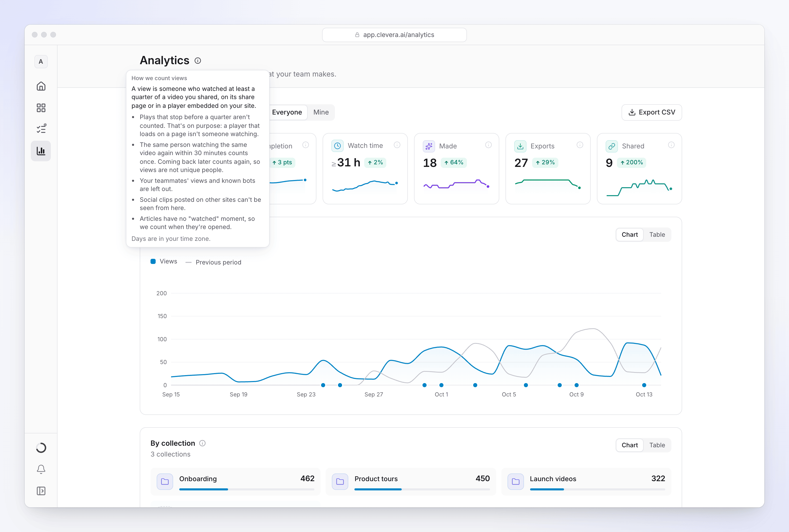Select Chart view in By collection
The height and width of the screenshot is (532, 789).
(x=630, y=445)
